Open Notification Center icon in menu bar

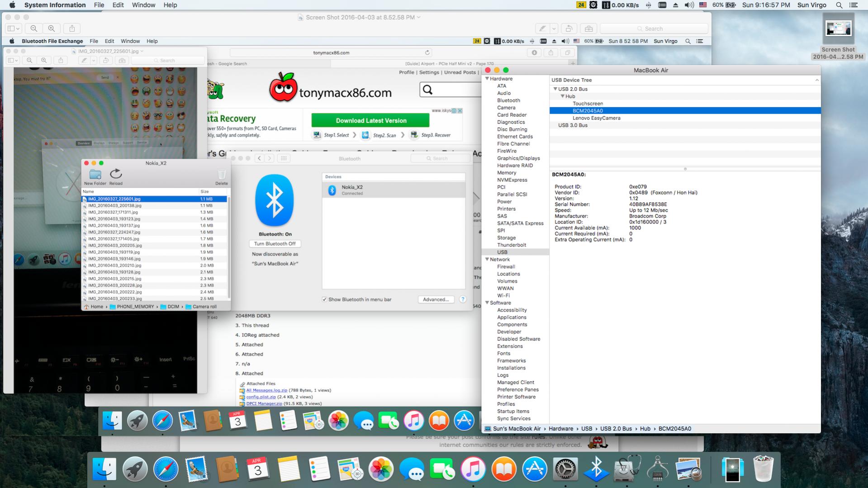pyautogui.click(x=854, y=5)
